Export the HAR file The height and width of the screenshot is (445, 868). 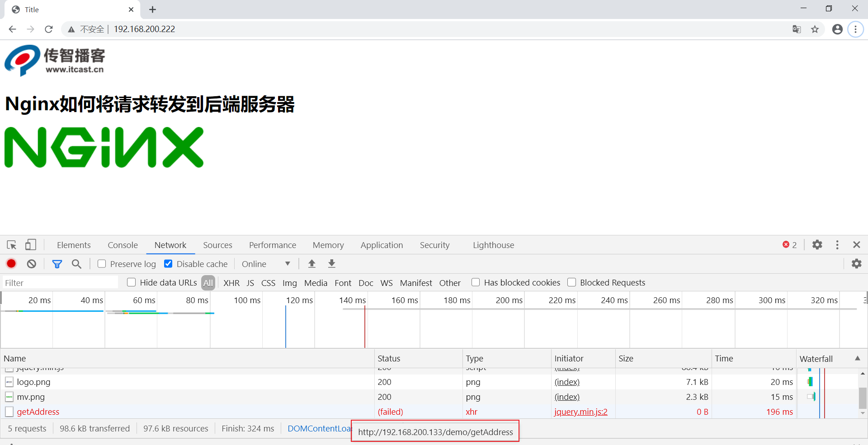point(332,264)
